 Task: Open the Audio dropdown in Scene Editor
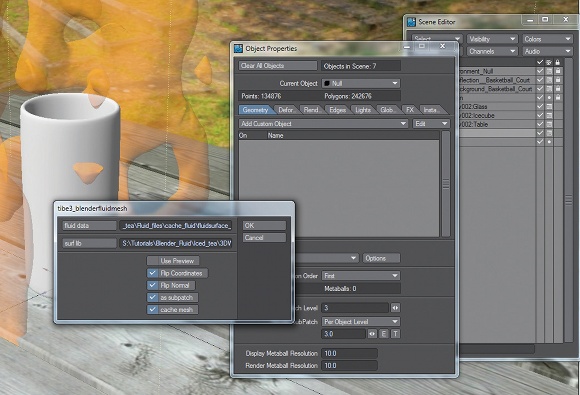pyautogui.click(x=547, y=51)
